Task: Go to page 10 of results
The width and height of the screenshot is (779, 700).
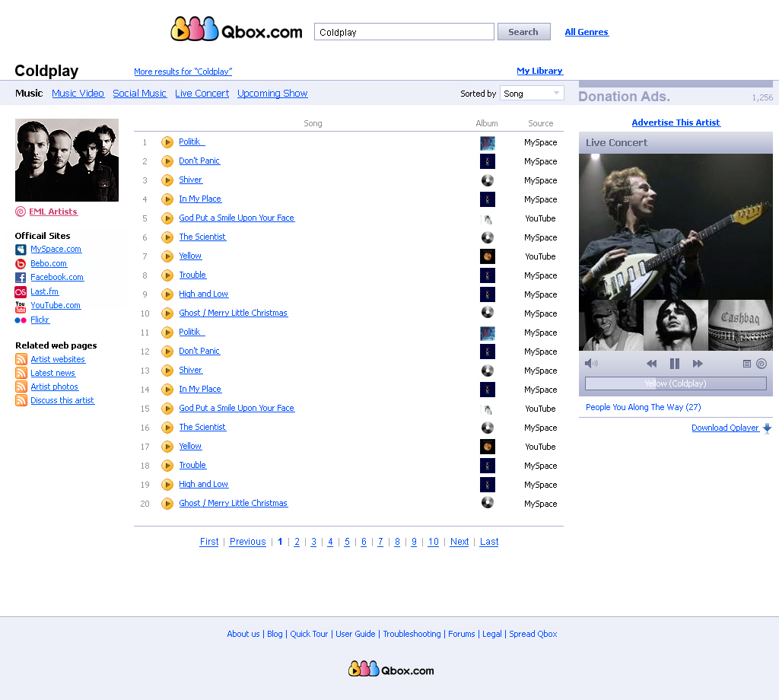Action: pyautogui.click(x=433, y=542)
